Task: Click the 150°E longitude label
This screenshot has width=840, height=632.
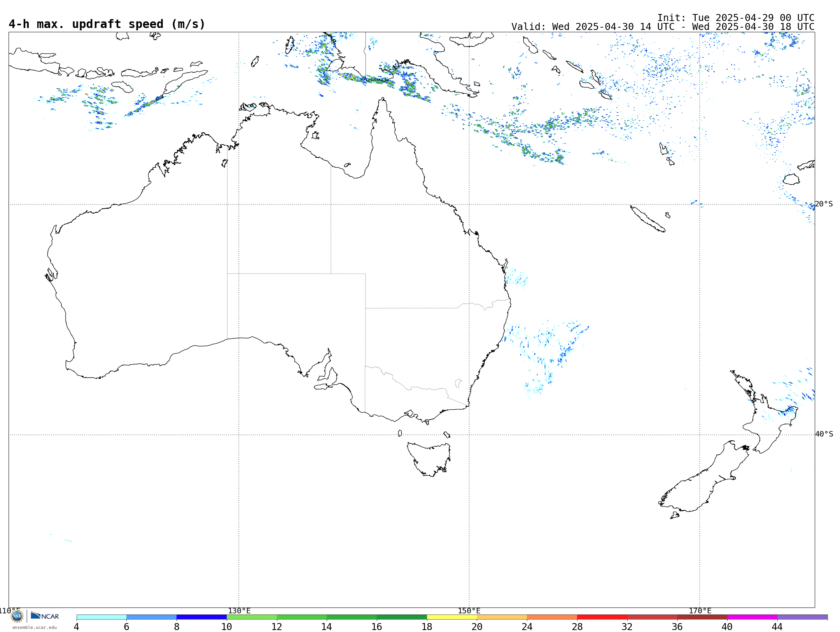Action: (469, 611)
